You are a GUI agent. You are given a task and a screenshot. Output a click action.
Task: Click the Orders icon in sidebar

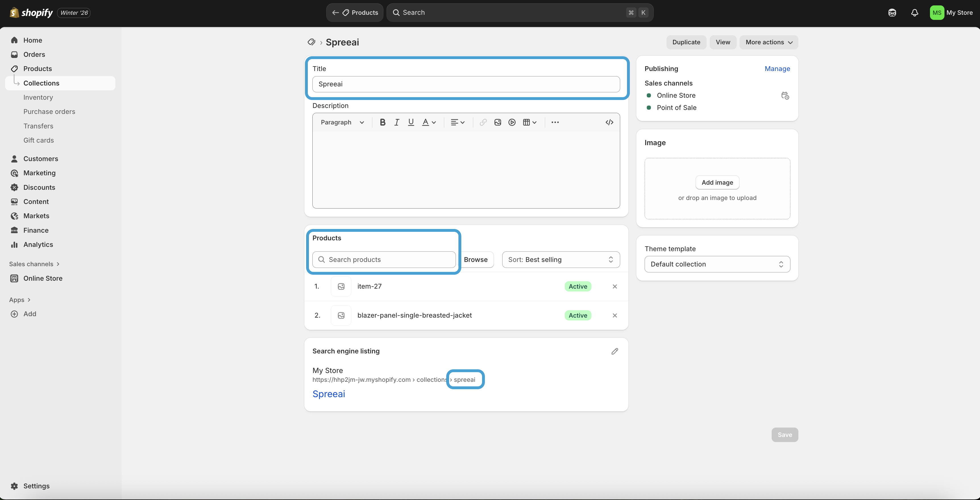pyautogui.click(x=14, y=54)
